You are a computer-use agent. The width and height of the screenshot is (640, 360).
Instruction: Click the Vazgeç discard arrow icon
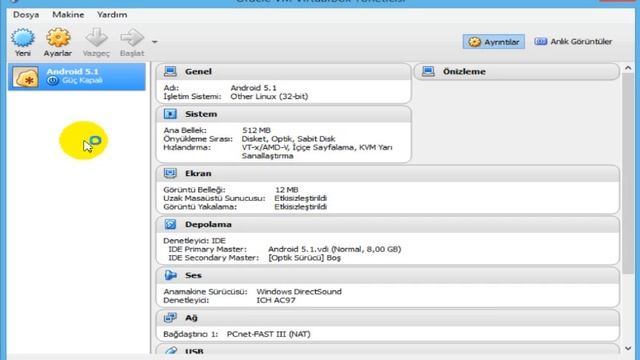(96, 38)
